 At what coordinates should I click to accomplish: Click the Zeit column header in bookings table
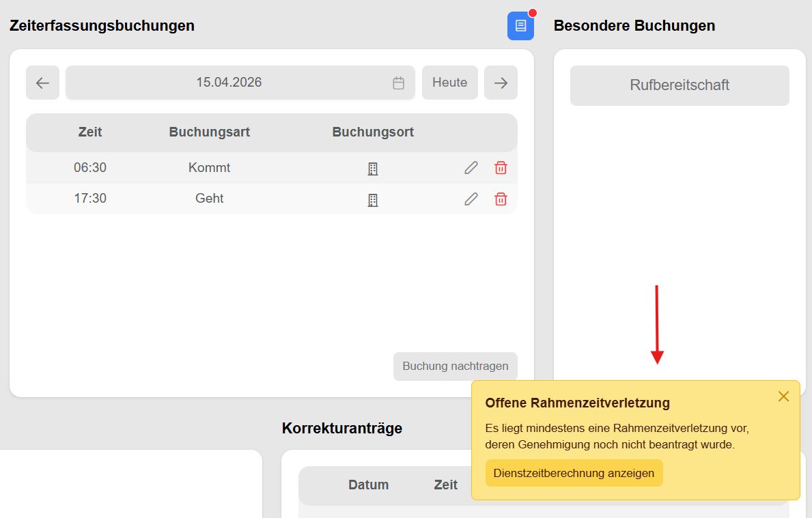[90, 132]
